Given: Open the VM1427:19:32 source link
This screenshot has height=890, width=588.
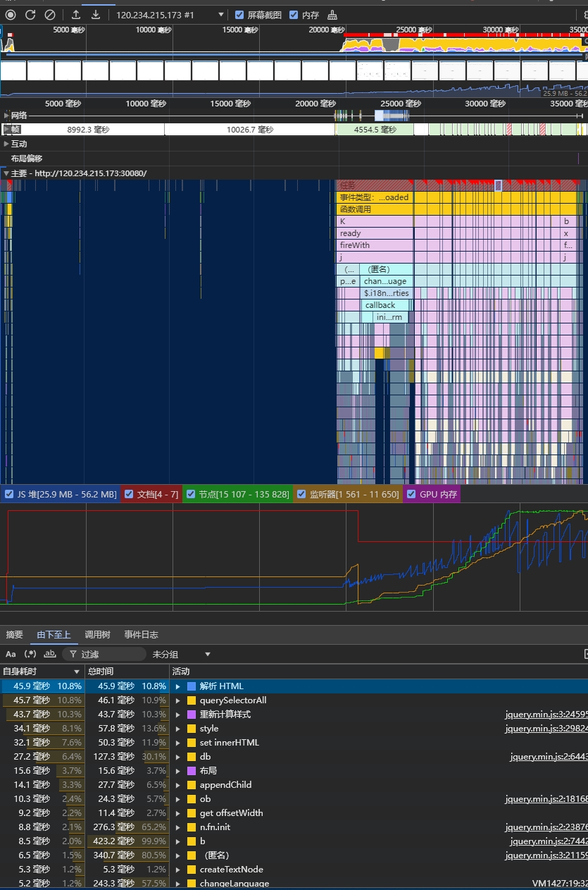Looking at the screenshot, I should click(560, 884).
